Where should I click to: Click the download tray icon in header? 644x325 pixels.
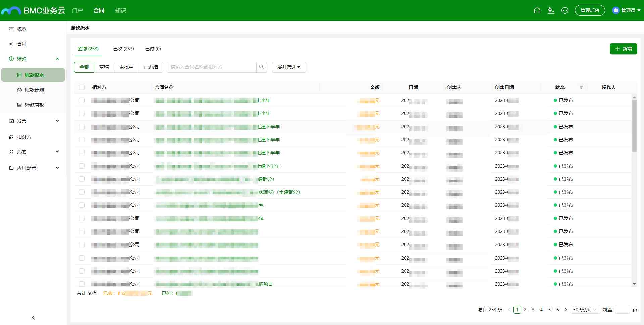[x=551, y=10]
